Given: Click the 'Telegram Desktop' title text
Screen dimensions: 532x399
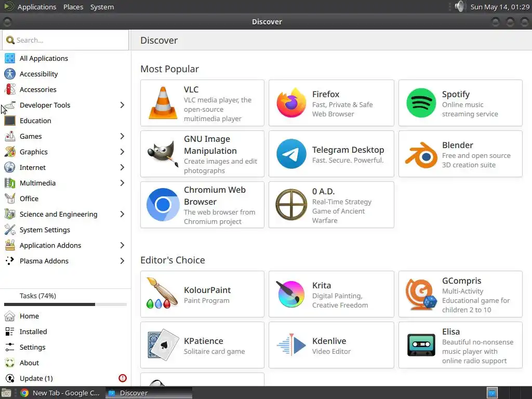Looking at the screenshot, I should coord(348,150).
